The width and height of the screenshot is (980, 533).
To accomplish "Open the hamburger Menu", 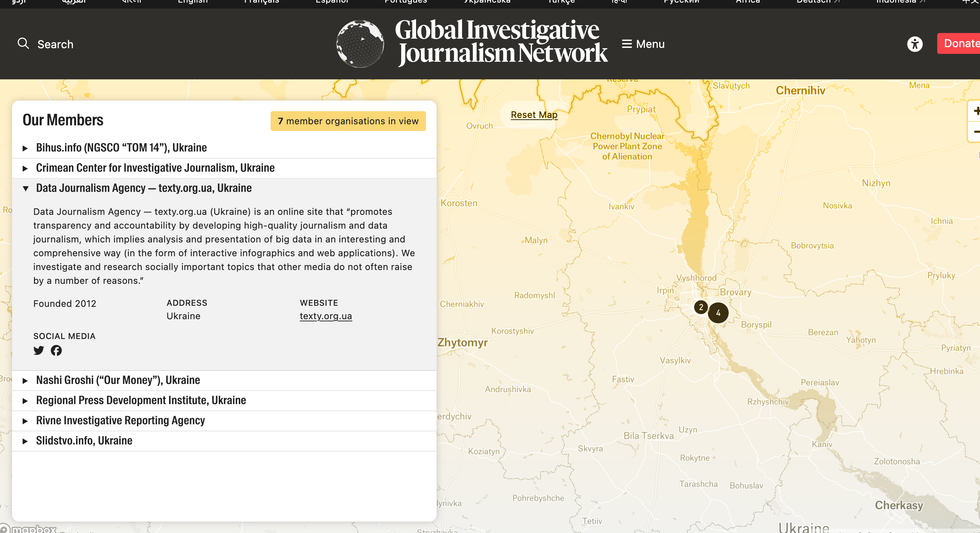I will (x=643, y=44).
